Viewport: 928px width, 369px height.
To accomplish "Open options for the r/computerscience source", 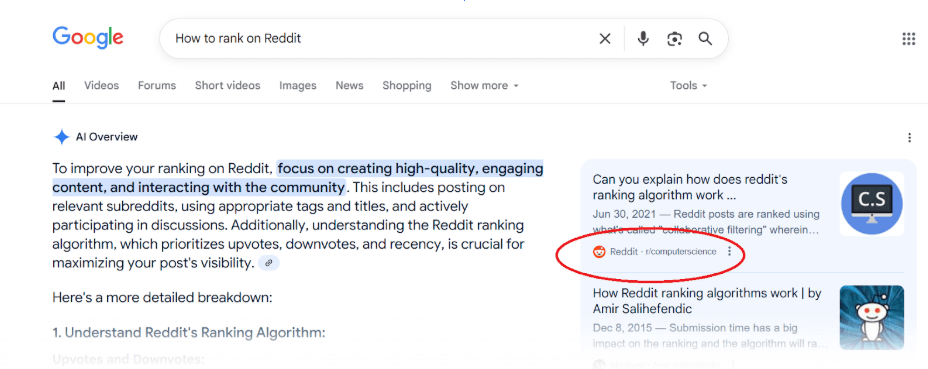I will click(729, 252).
